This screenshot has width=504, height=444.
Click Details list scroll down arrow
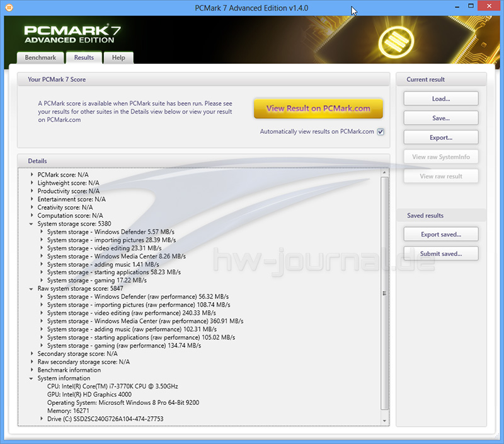[x=384, y=421]
